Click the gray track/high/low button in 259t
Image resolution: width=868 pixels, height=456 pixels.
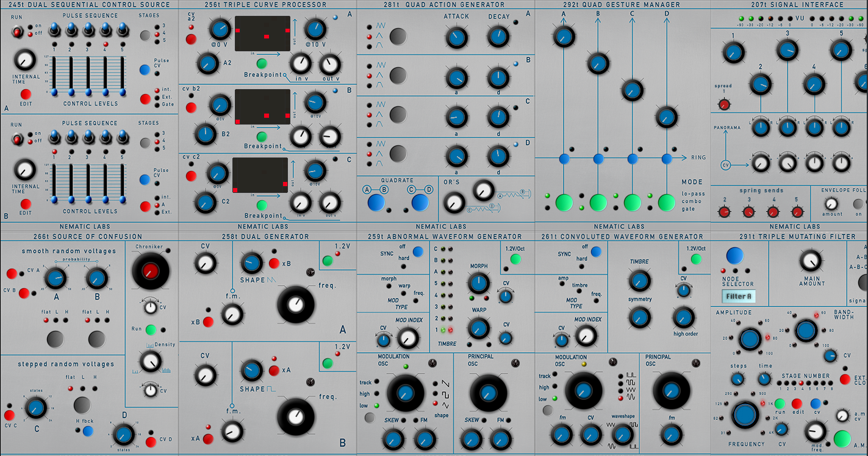click(x=369, y=418)
